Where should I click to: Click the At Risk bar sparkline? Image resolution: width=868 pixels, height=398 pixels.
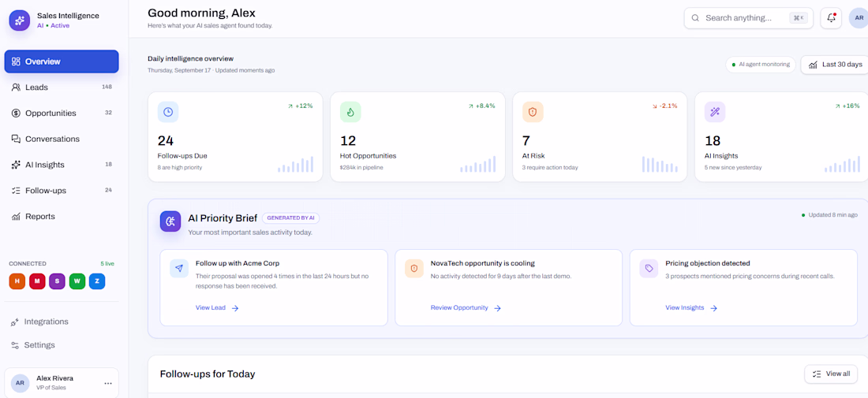tap(660, 164)
